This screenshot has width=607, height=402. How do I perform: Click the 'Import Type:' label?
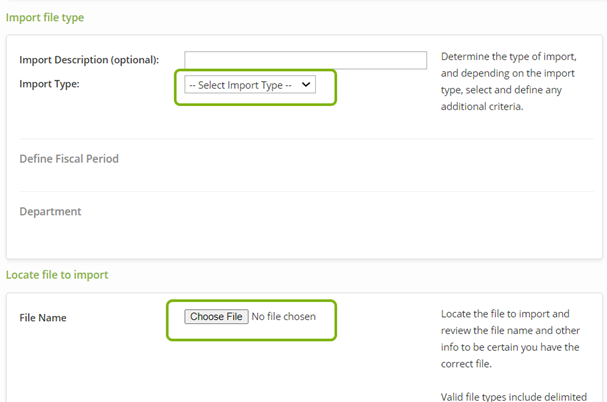pyautogui.click(x=49, y=84)
